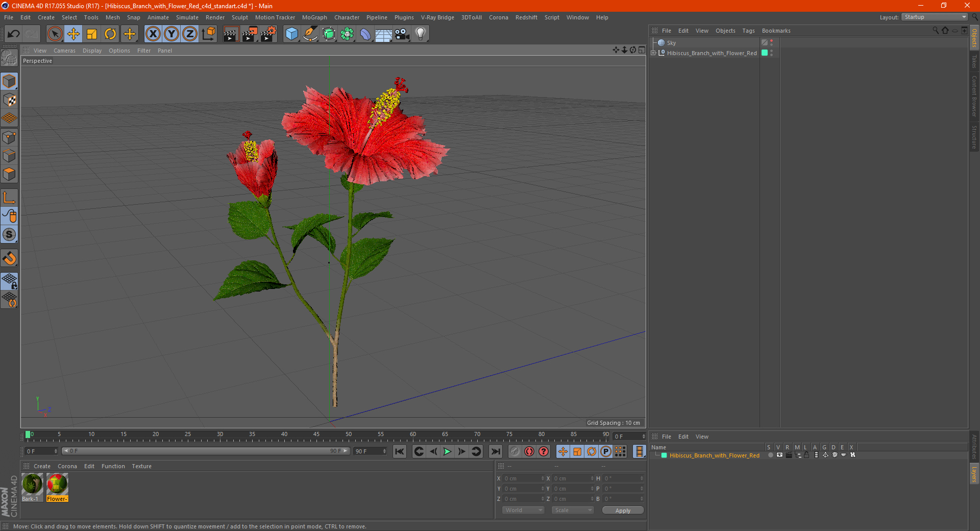Viewport: 980px width, 531px height.
Task: Select the Flower material thumbnail
Action: (x=57, y=485)
